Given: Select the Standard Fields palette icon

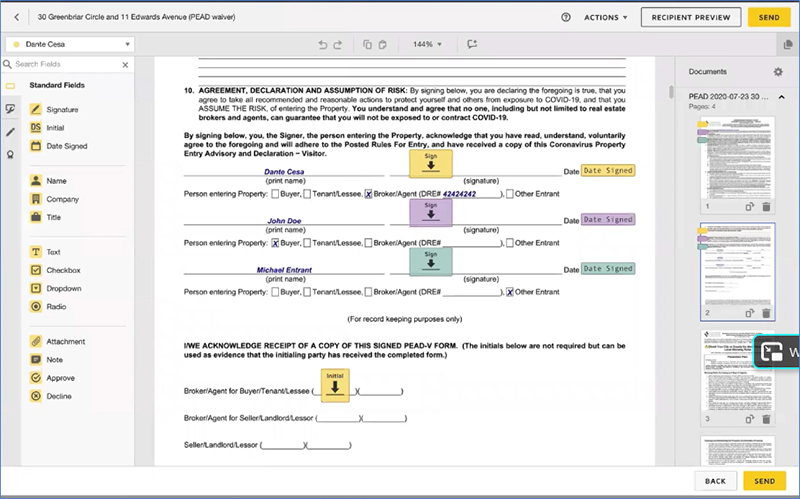Looking at the screenshot, I should coord(10,86).
